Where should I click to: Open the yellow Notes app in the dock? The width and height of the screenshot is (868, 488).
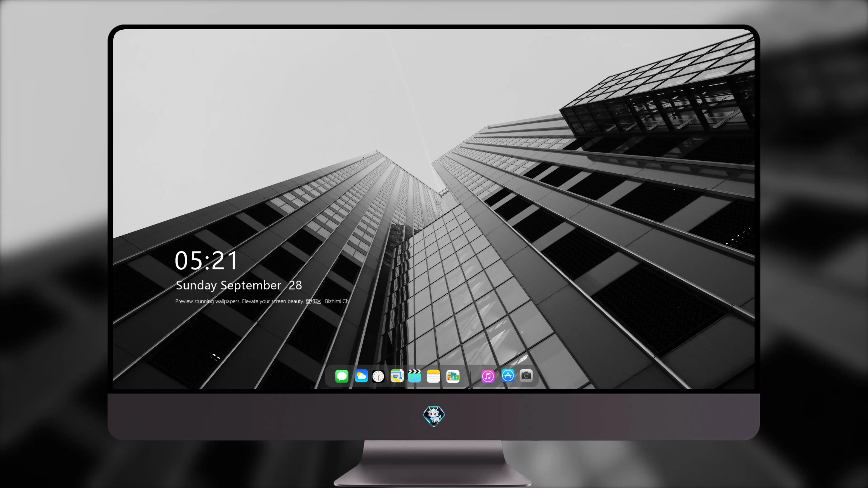pos(433,376)
